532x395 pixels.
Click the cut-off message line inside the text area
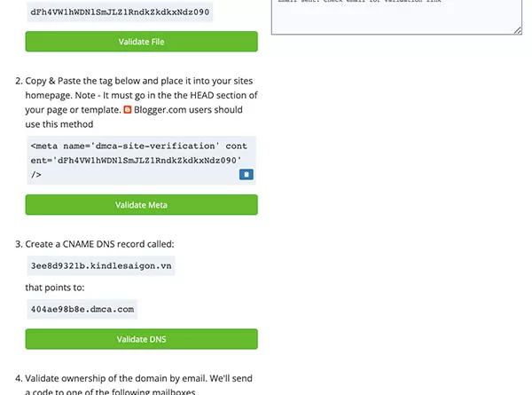click(x=360, y=2)
